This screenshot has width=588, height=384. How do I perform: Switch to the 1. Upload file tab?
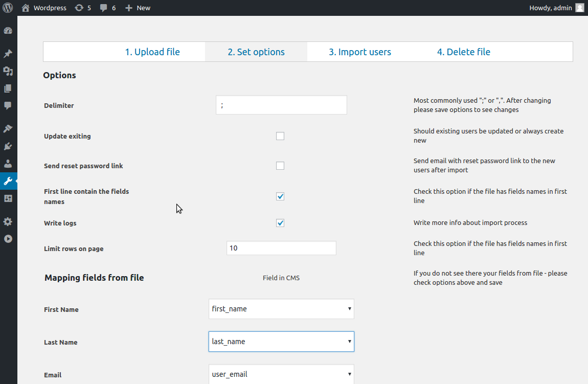pyautogui.click(x=152, y=52)
